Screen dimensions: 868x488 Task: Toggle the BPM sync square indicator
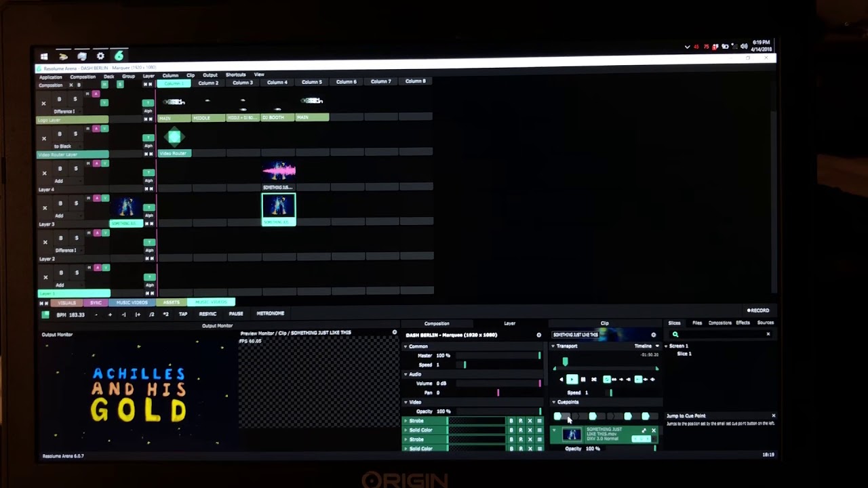(45, 314)
